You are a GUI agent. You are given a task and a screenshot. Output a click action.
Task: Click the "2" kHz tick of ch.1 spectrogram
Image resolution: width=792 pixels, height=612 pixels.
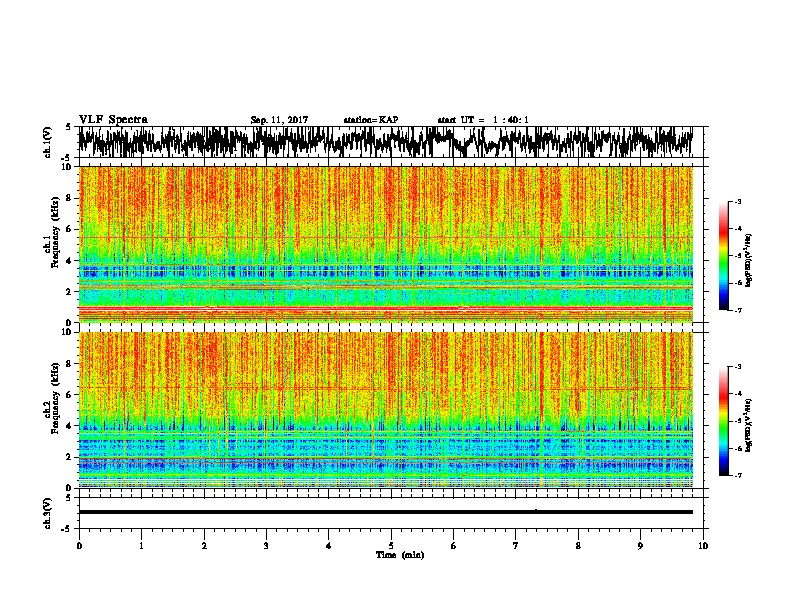(70, 292)
